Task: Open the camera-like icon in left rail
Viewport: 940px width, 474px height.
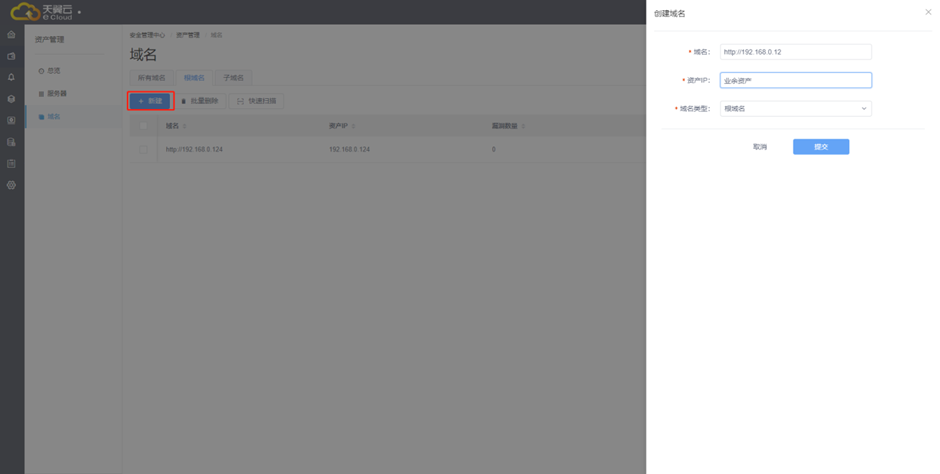Action: pos(11,120)
